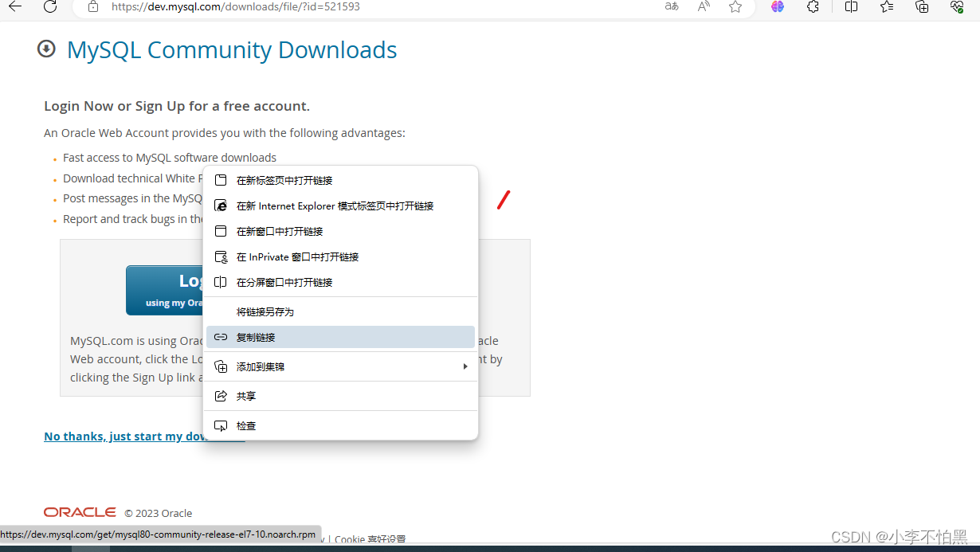
Task: Click the split screen toolbar icon
Action: [x=850, y=8]
